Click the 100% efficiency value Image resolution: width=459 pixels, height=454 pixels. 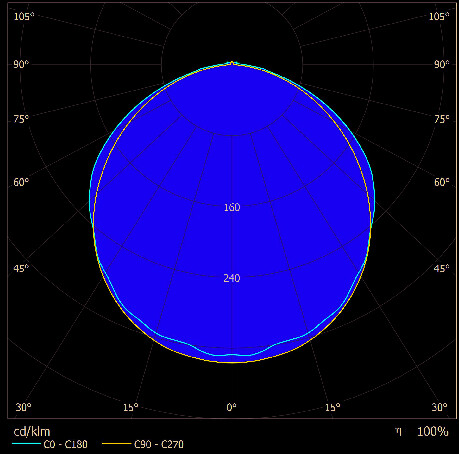pyautogui.click(x=433, y=432)
